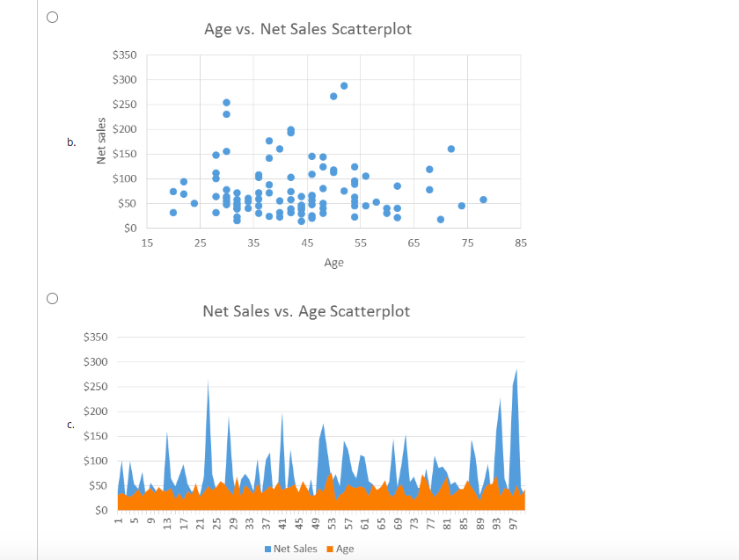The image size is (739, 560).
Task: Click the 55 age axis label
Action: click(361, 243)
